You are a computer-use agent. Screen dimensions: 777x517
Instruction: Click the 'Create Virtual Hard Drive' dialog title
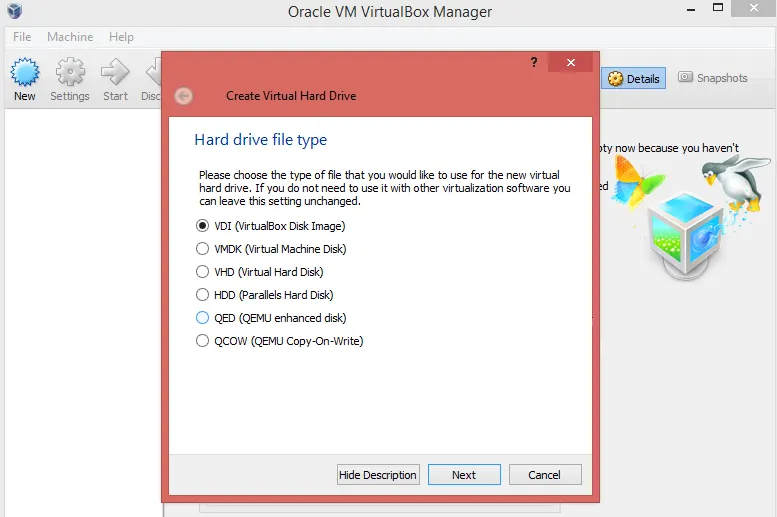pos(291,96)
